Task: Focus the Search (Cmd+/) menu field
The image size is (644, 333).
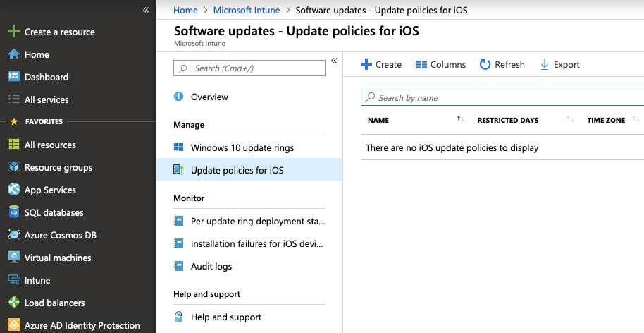Action: pos(249,68)
